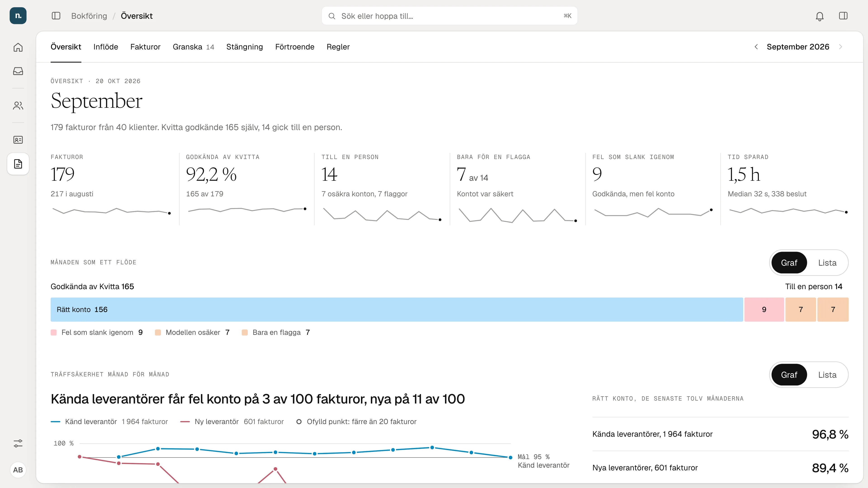Open the people icon in sidebar
The height and width of the screenshot is (488, 868).
[x=18, y=106]
